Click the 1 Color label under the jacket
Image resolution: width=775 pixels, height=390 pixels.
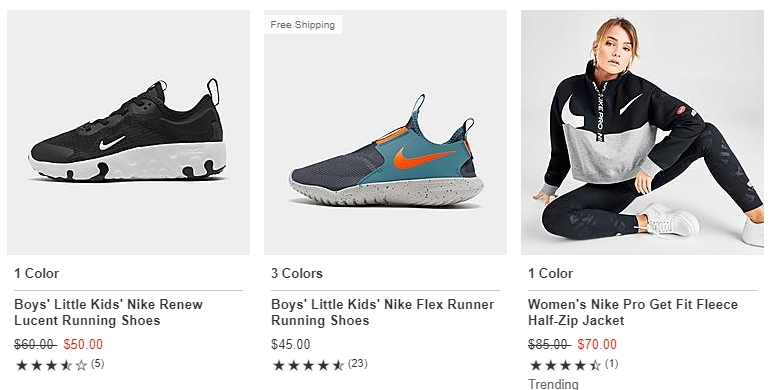[x=551, y=273]
